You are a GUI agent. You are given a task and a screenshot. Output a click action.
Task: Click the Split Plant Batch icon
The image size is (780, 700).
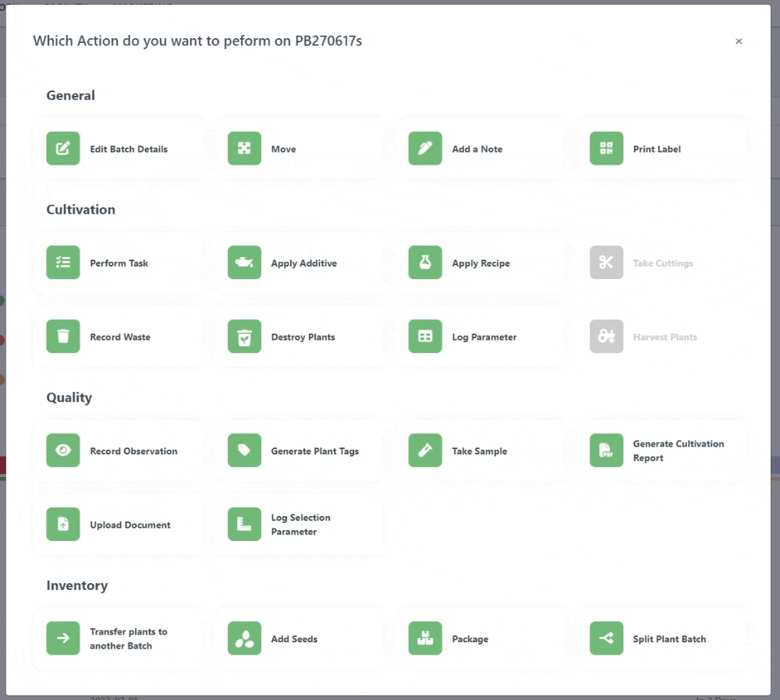(x=606, y=638)
